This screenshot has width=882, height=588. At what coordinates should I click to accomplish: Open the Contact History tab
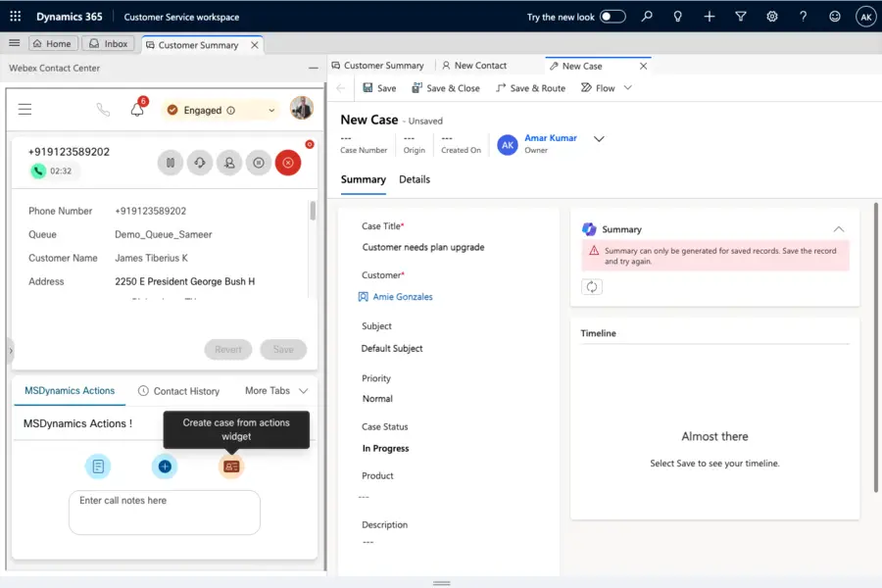(x=179, y=391)
